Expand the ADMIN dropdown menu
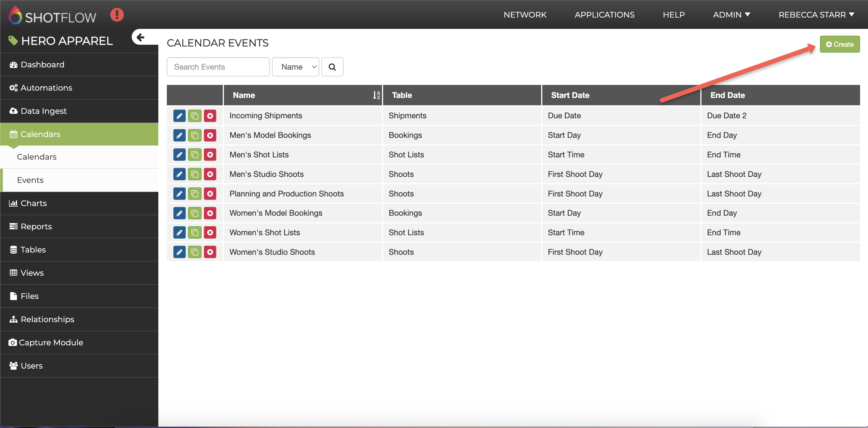Viewport: 868px width, 428px height. pyautogui.click(x=731, y=15)
